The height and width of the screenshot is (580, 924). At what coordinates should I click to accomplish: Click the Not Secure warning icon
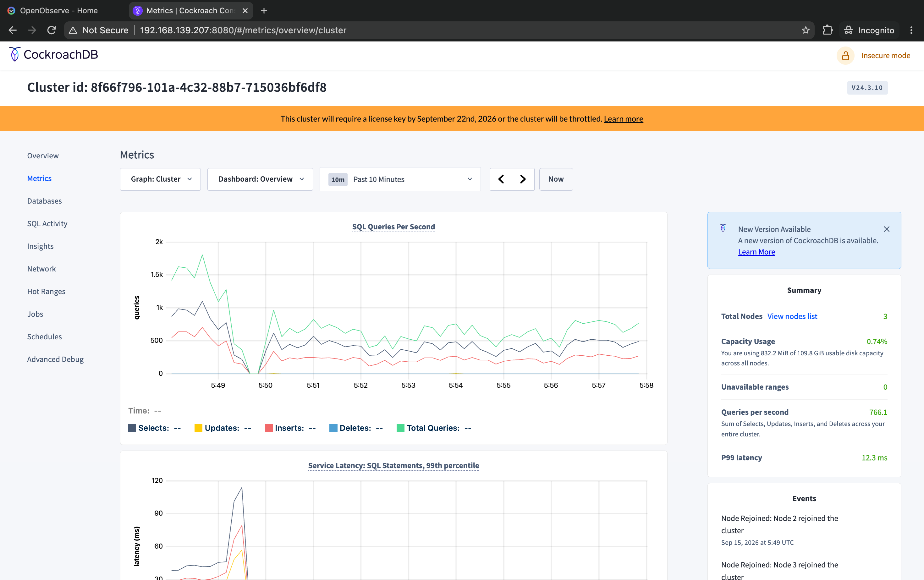(x=73, y=30)
